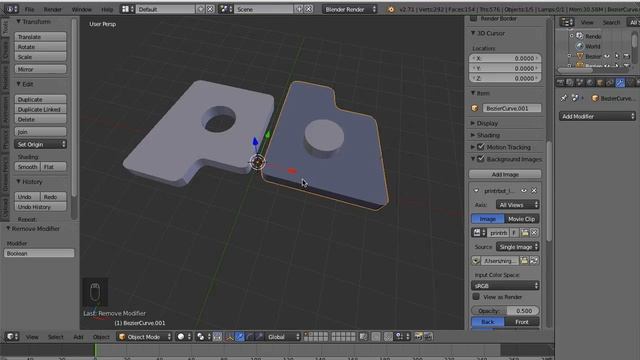Viewport: 640px width, 360px height.
Task: Click the BezierCurve.001 item name field
Action: pyautogui.click(x=512, y=108)
